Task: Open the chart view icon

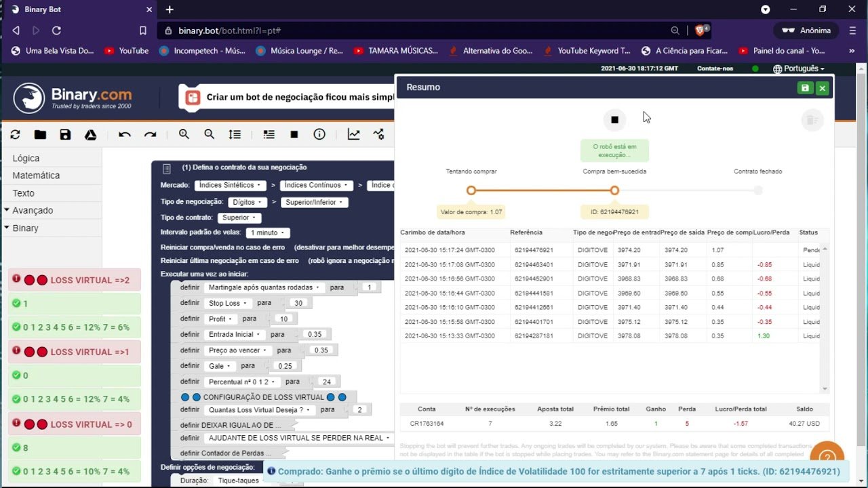Action: pyautogui.click(x=353, y=135)
